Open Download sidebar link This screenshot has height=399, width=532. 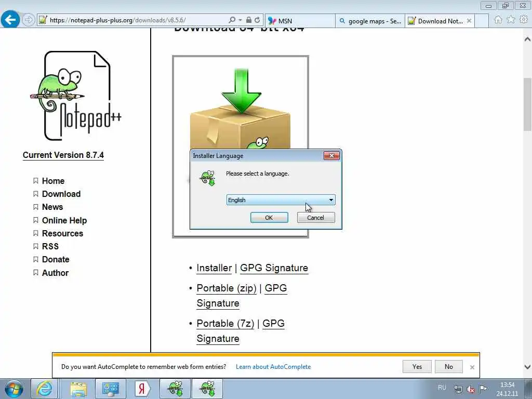click(61, 194)
